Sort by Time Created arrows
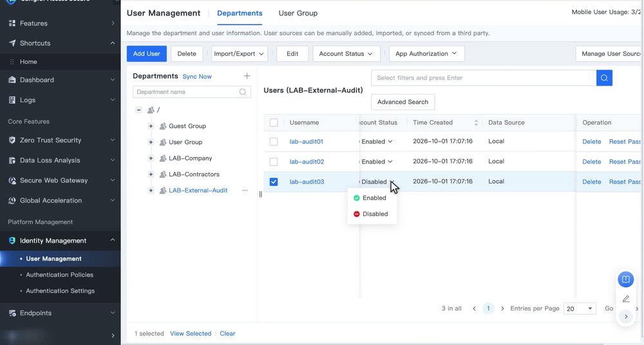This screenshot has width=644, height=345. click(x=476, y=123)
